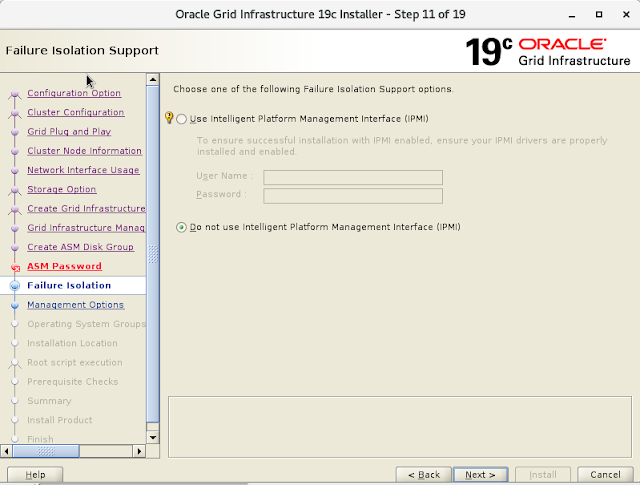
Task: Proceed with the Next button
Action: tap(480, 475)
